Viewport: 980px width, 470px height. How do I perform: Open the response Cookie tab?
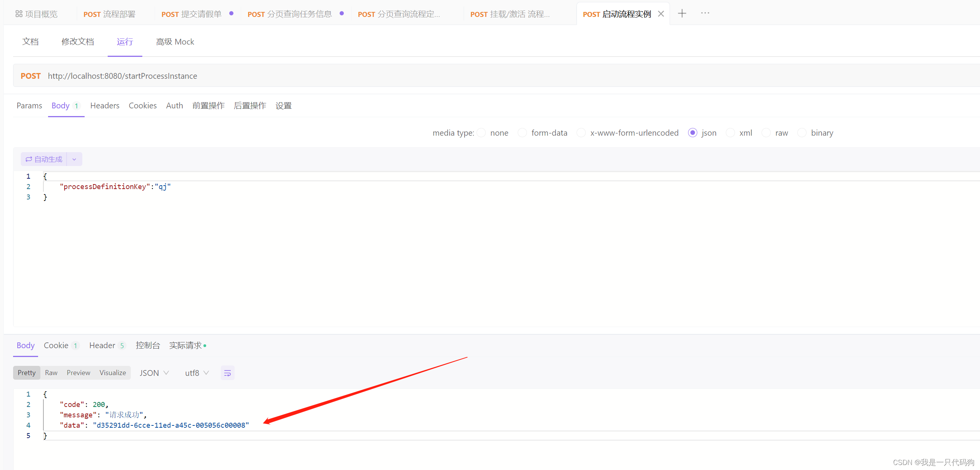click(61, 345)
